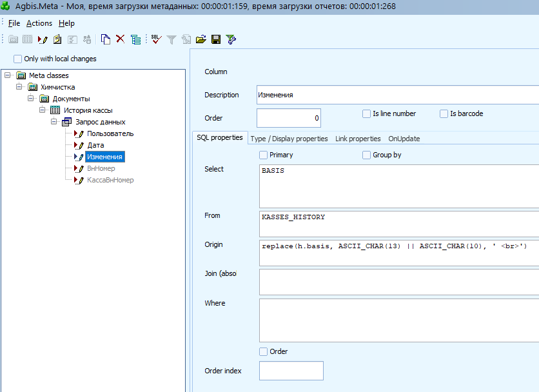539x392 pixels.
Task: Click the empty Where field
Action: [x=399, y=320]
